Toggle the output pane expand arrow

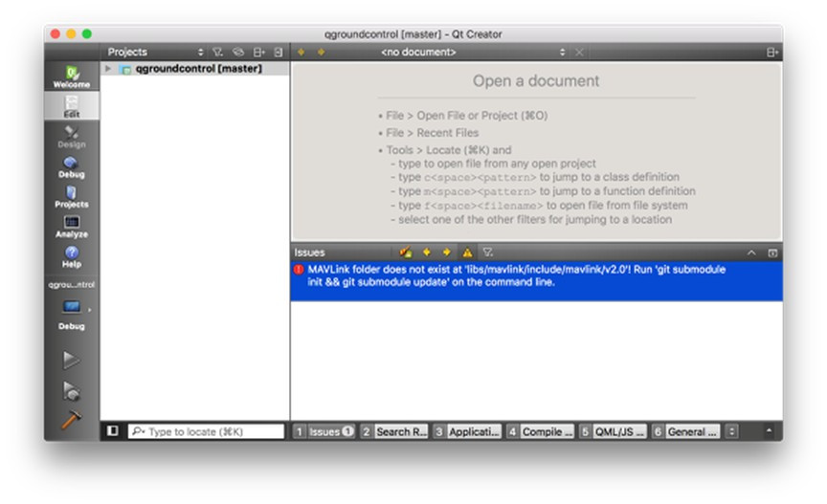(x=769, y=430)
